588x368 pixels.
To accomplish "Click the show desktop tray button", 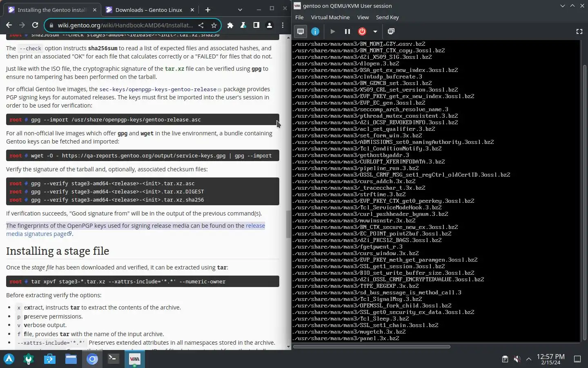I will tap(577, 359).
